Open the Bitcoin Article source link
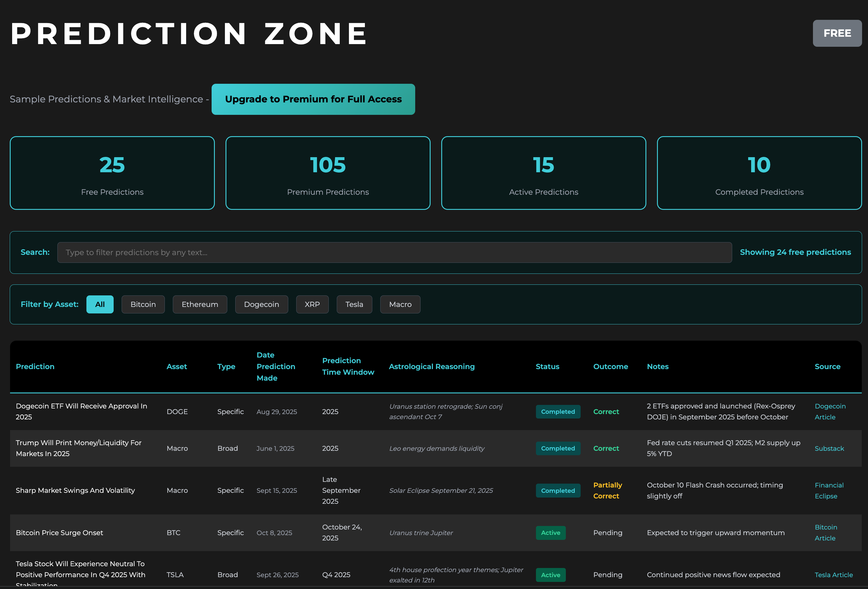The width and height of the screenshot is (868, 589). (825, 532)
